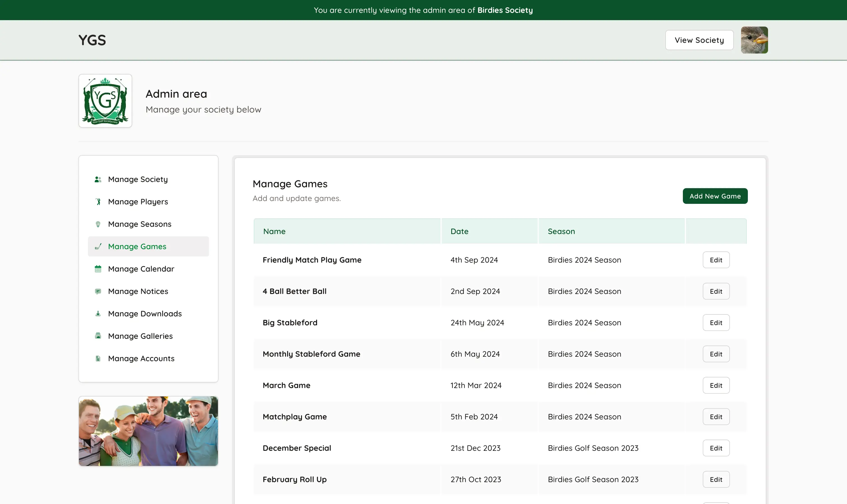Open Manage Notices from the sidebar
847x504 pixels.
138,291
